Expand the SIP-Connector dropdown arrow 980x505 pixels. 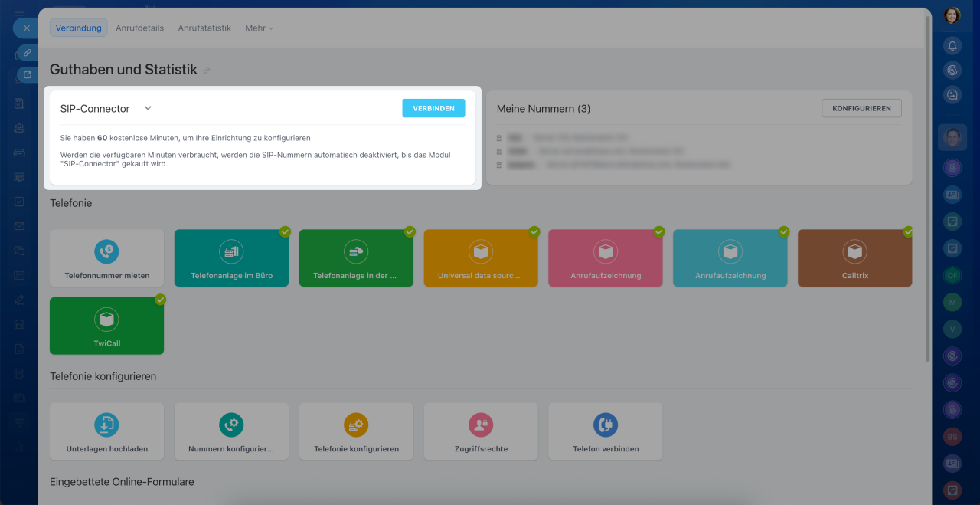[x=148, y=108]
